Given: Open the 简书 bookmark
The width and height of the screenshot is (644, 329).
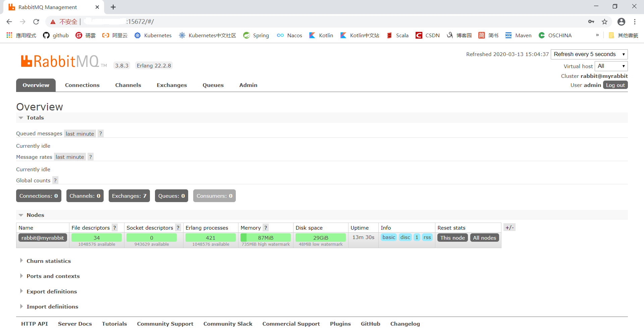Looking at the screenshot, I should click(488, 35).
